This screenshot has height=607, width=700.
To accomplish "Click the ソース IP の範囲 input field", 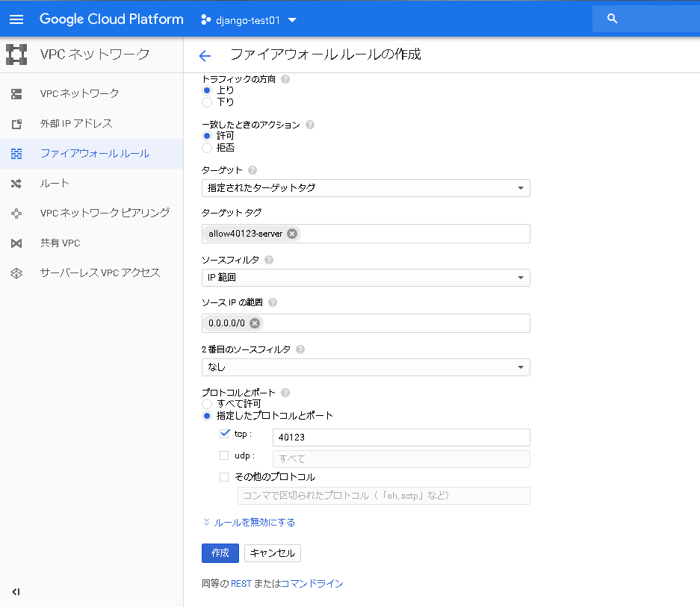I will (365, 323).
